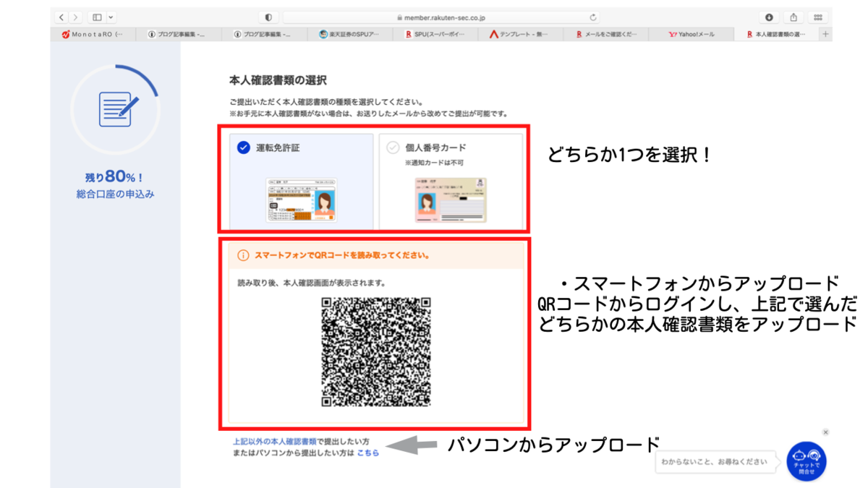The image size is (868, 488).
Task: Open the 上記以外の本人確認書類 link
Action: pos(274,441)
